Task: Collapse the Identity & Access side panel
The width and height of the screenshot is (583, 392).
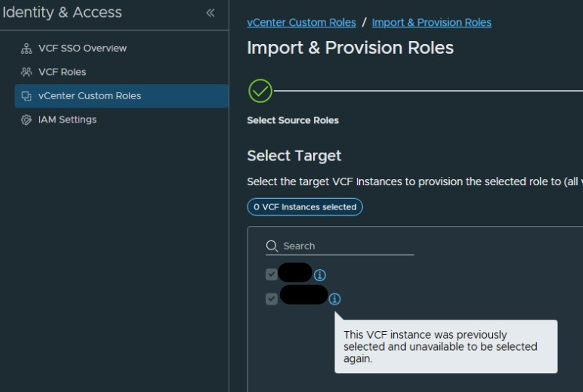Action: pyautogui.click(x=210, y=13)
